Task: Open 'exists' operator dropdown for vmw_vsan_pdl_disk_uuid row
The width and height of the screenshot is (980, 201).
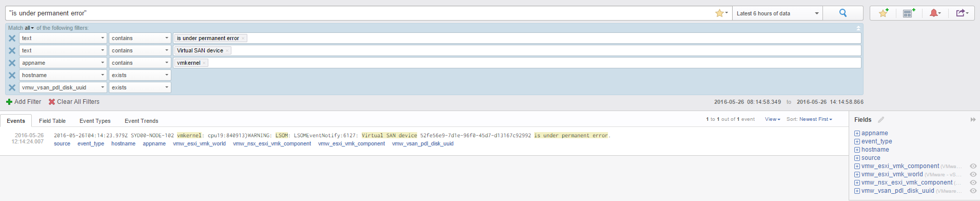Action: [140, 87]
